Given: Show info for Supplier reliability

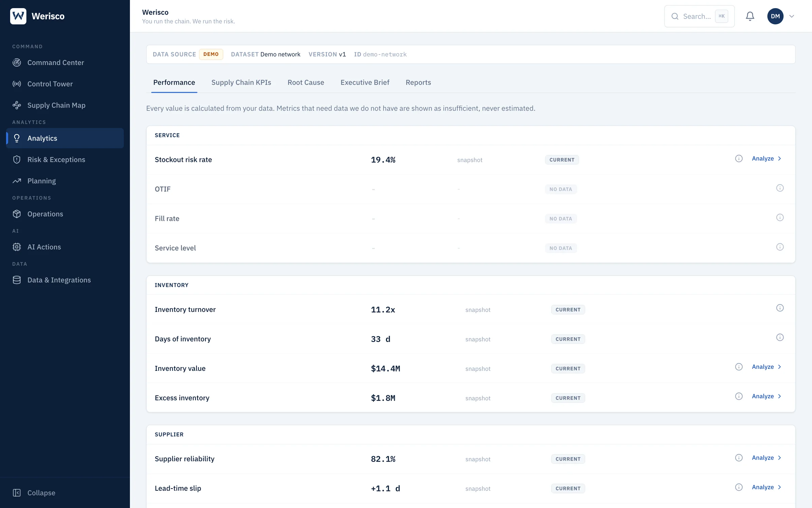Looking at the screenshot, I should pyautogui.click(x=739, y=458).
